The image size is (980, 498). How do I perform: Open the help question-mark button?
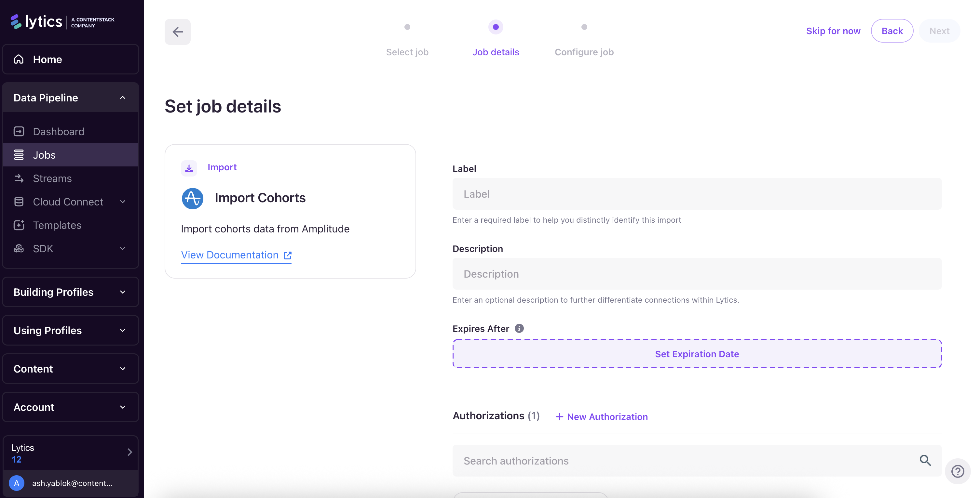[x=957, y=471]
